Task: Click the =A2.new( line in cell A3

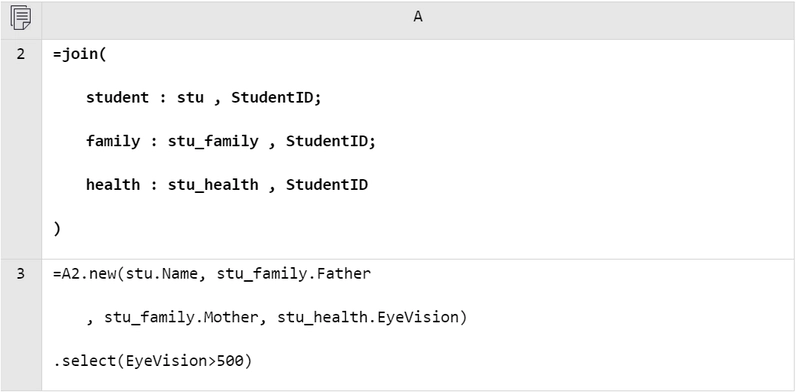Action: (212, 274)
